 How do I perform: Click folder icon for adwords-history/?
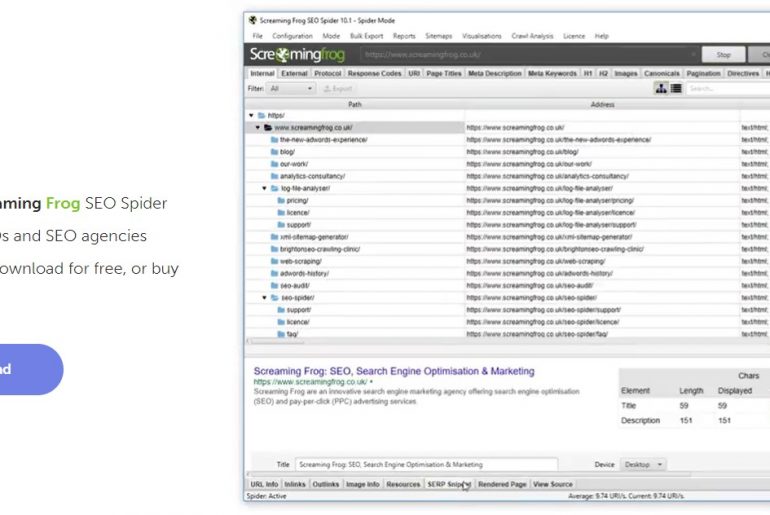pos(275,273)
